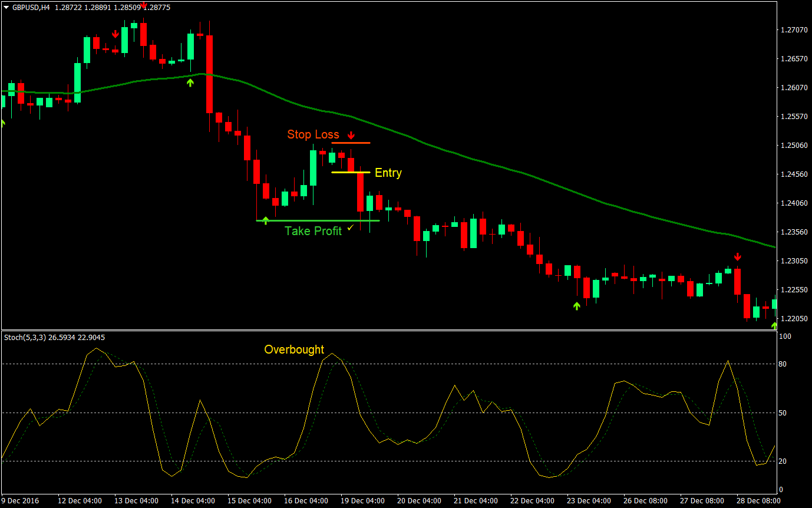This screenshot has width=812, height=508.
Task: Select the Stop Loss text label
Action: (313, 134)
